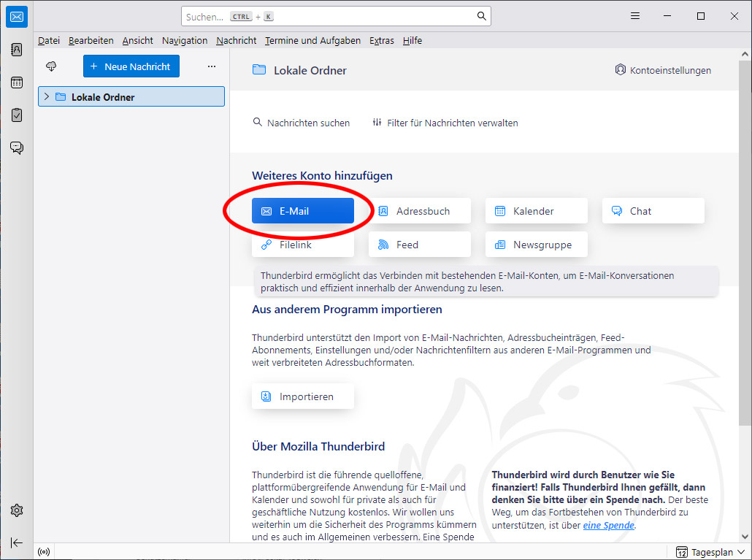Add a Kalender account
The width and height of the screenshot is (752, 560).
coord(536,211)
